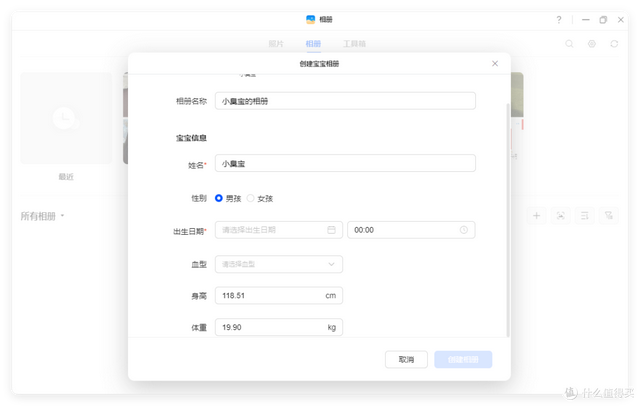
Task: Click the plus add album icon
Action: coord(536,215)
